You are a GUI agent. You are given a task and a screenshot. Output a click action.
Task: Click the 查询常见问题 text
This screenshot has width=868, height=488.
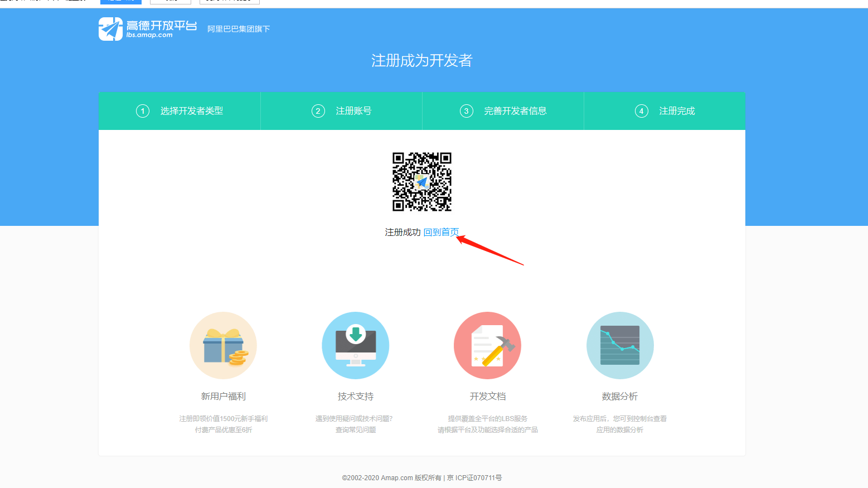click(356, 429)
